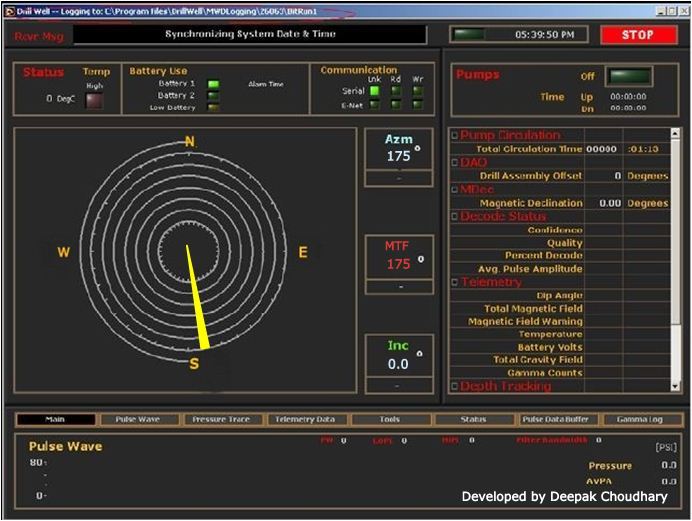
Task: Click the Synchronizing System Date & Time message
Action: [250, 34]
